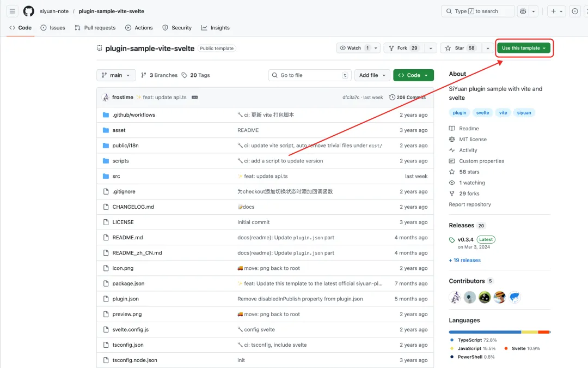Image resolution: width=588 pixels, height=368 pixels.
Task: Click the TypeScript blue language bar segment
Action: (x=485, y=332)
